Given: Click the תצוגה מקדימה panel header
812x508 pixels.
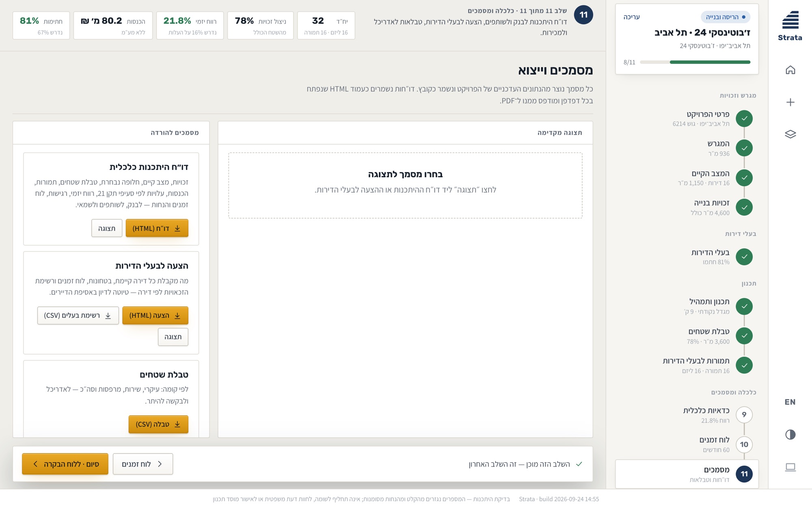Looking at the screenshot, I should 405,132.
